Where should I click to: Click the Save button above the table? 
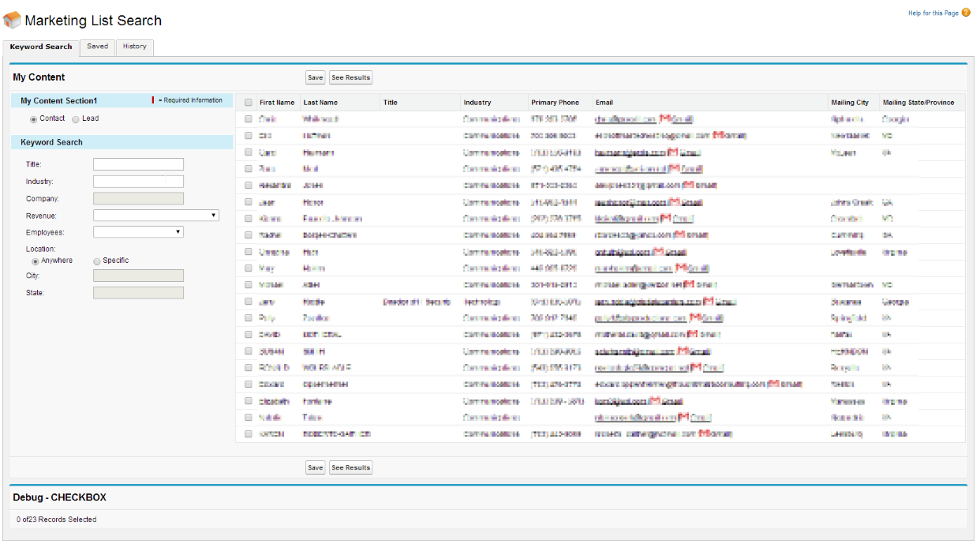pos(316,77)
